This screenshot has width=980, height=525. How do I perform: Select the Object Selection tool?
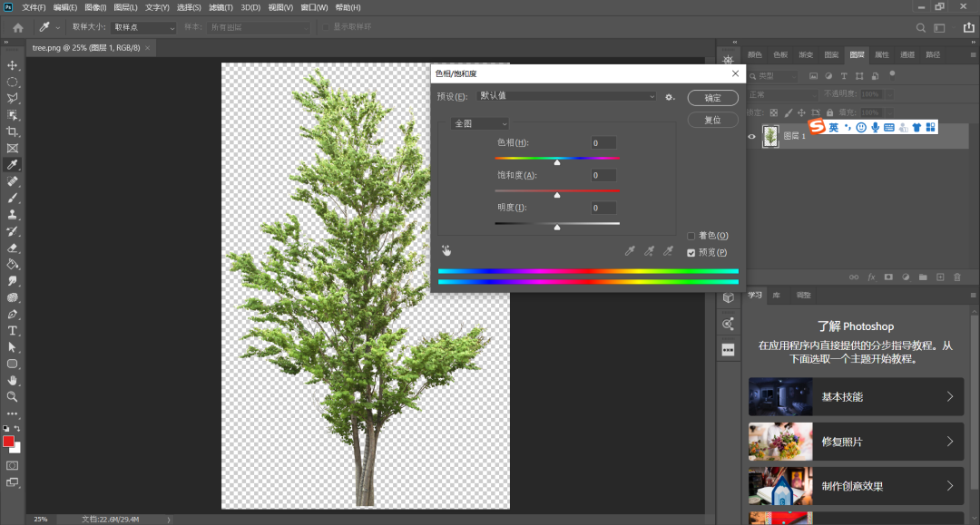click(x=12, y=115)
